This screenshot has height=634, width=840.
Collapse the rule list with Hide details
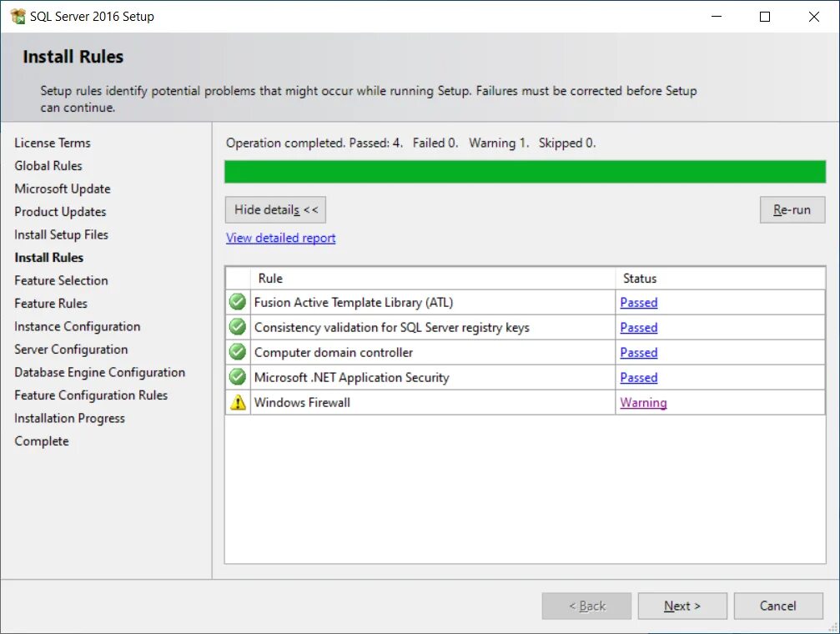click(275, 209)
